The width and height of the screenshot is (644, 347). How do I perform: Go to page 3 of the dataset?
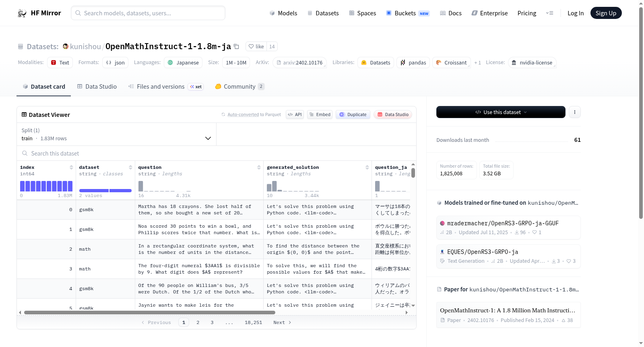tap(212, 322)
